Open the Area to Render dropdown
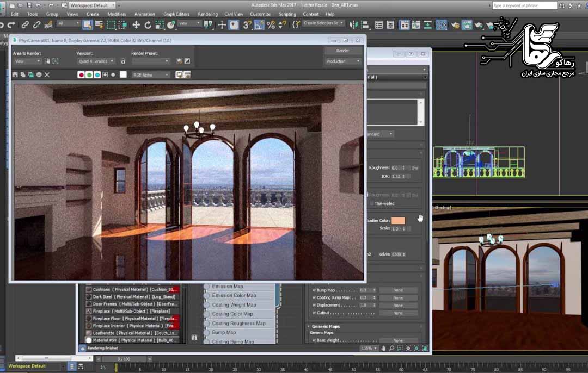 click(27, 61)
